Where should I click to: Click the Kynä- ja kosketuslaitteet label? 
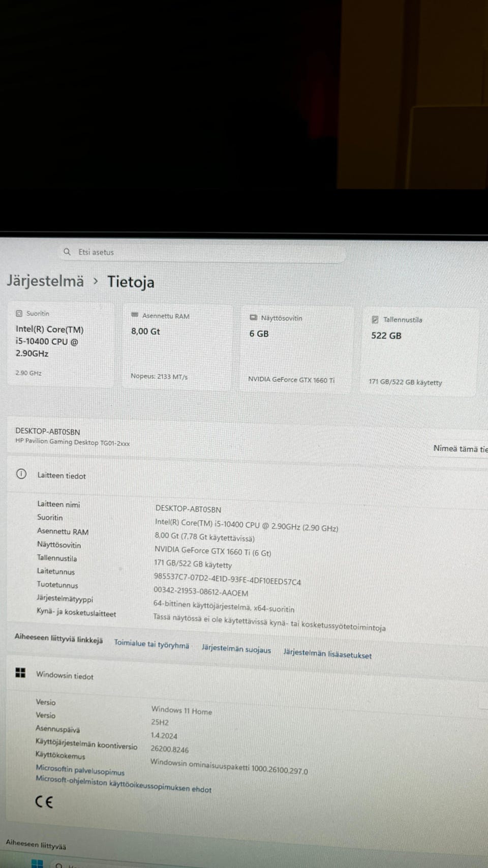click(76, 613)
